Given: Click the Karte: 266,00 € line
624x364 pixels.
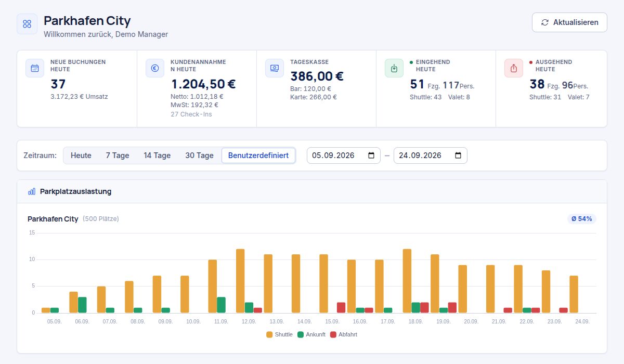Looking at the screenshot, I should point(314,97).
